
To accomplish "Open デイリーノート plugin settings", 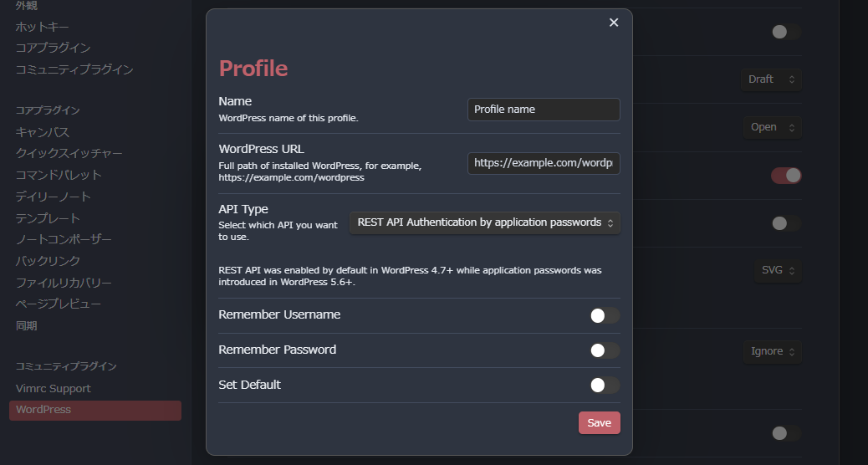I will (54, 197).
